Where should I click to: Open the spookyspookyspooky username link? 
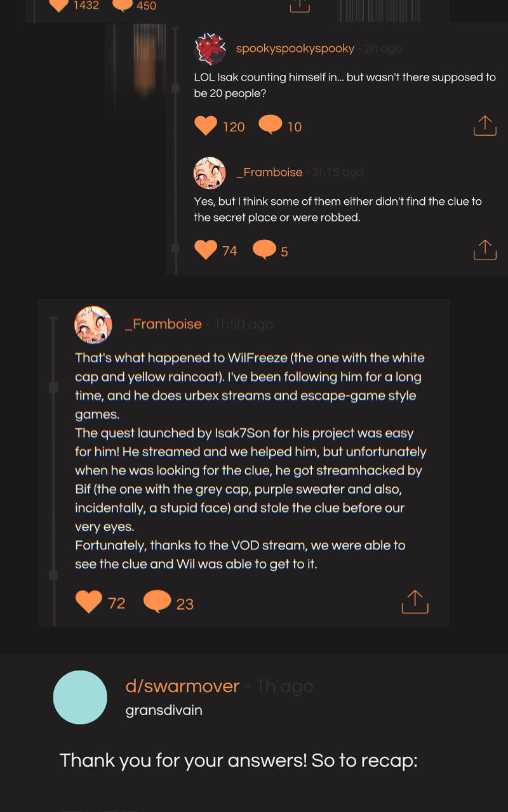tap(295, 49)
